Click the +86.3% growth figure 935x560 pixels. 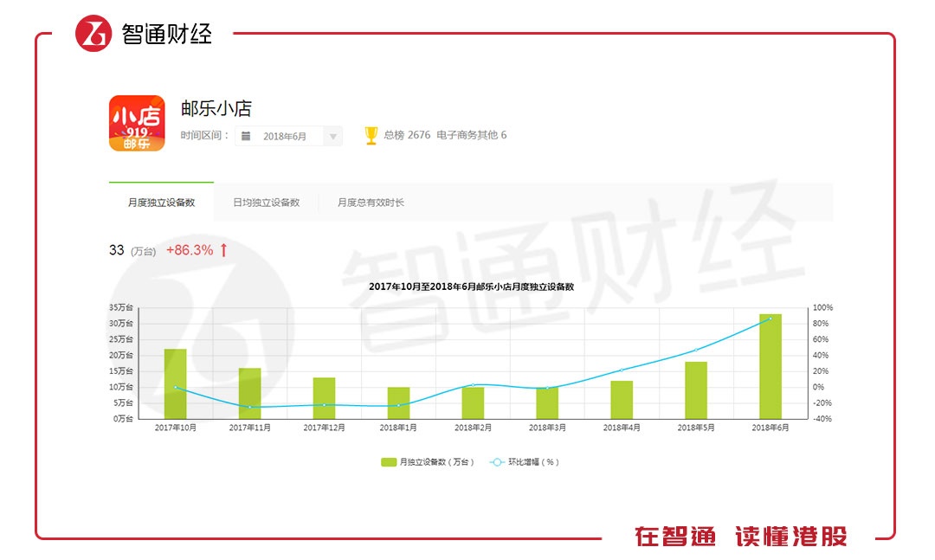pos(190,250)
